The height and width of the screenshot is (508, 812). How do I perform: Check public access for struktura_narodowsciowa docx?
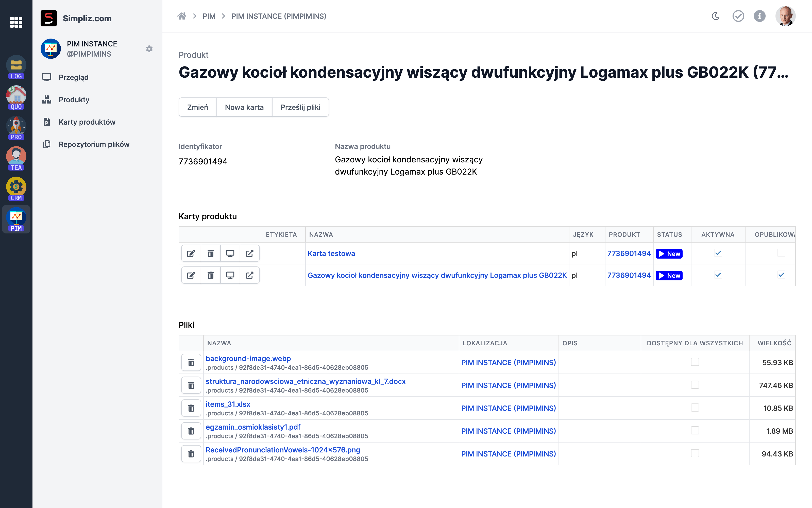[x=695, y=385]
